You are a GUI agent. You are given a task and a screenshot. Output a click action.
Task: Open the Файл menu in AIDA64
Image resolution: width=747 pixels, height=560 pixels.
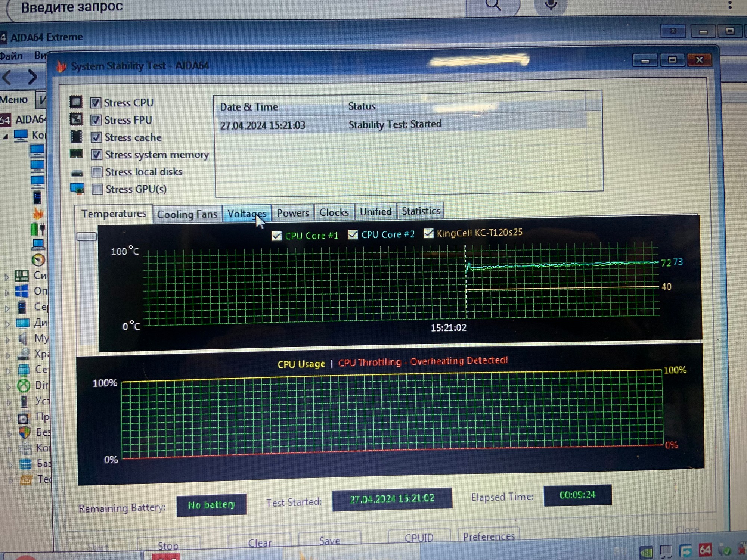pos(11,56)
